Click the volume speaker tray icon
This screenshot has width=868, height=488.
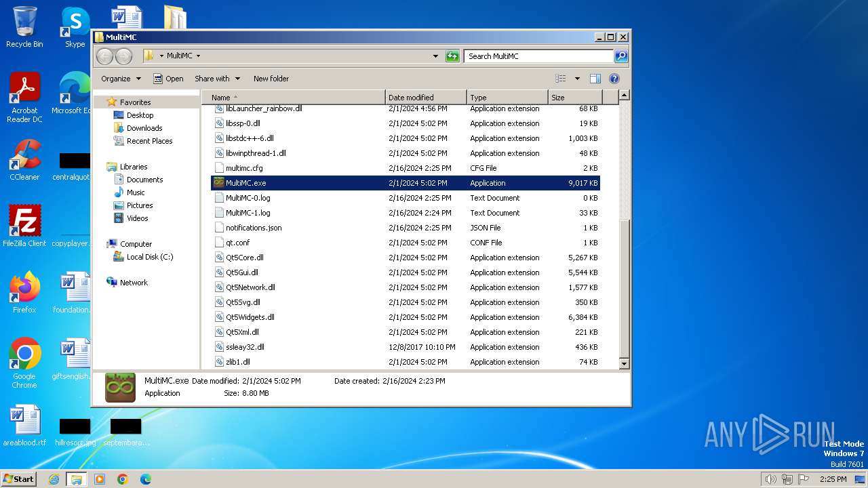pyautogui.click(x=770, y=479)
